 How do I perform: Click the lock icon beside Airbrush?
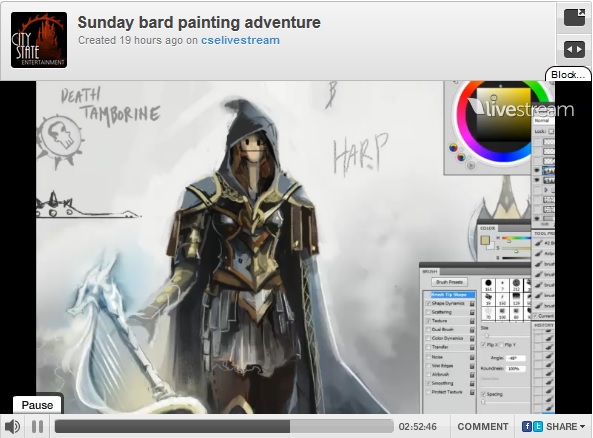coord(472,374)
